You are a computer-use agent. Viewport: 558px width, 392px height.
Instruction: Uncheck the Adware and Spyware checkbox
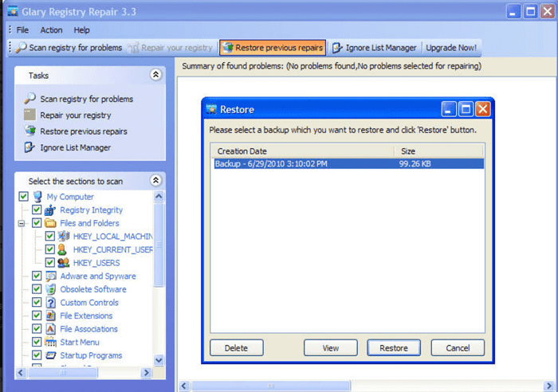pyautogui.click(x=37, y=276)
